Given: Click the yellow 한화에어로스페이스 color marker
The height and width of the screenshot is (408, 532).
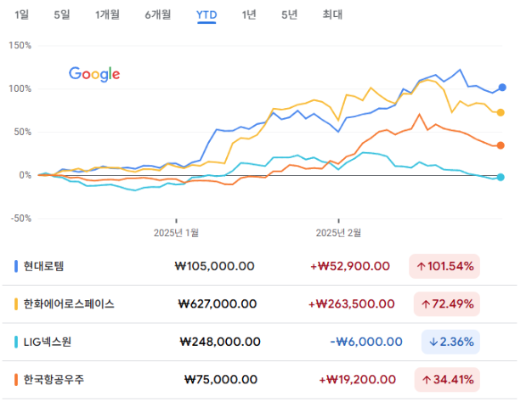Looking at the screenshot, I should coord(16,304).
